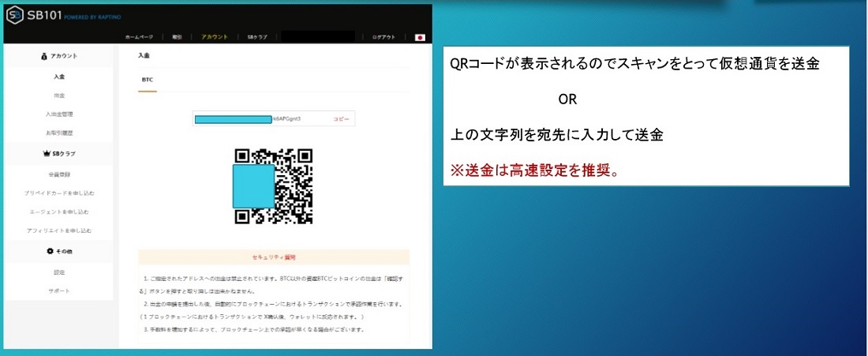Click the 入金 page heading
Screen dimensions: 868x356
[144, 56]
